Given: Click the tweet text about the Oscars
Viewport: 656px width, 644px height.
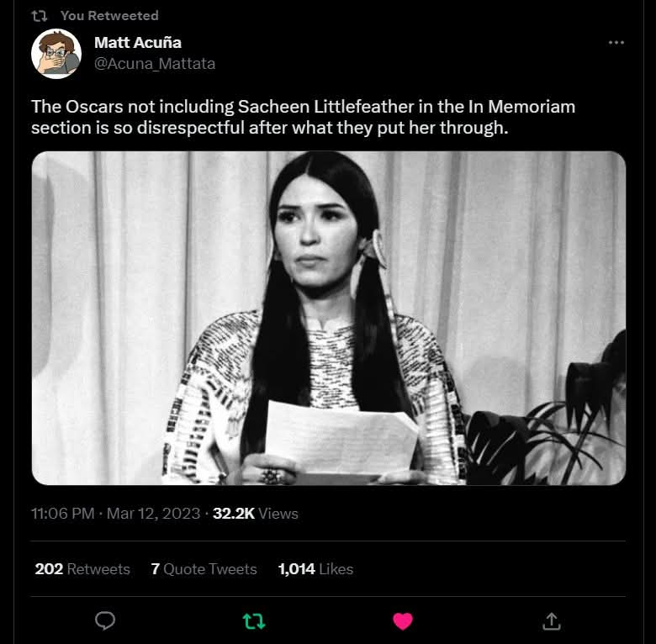Looking at the screenshot, I should click(x=303, y=117).
